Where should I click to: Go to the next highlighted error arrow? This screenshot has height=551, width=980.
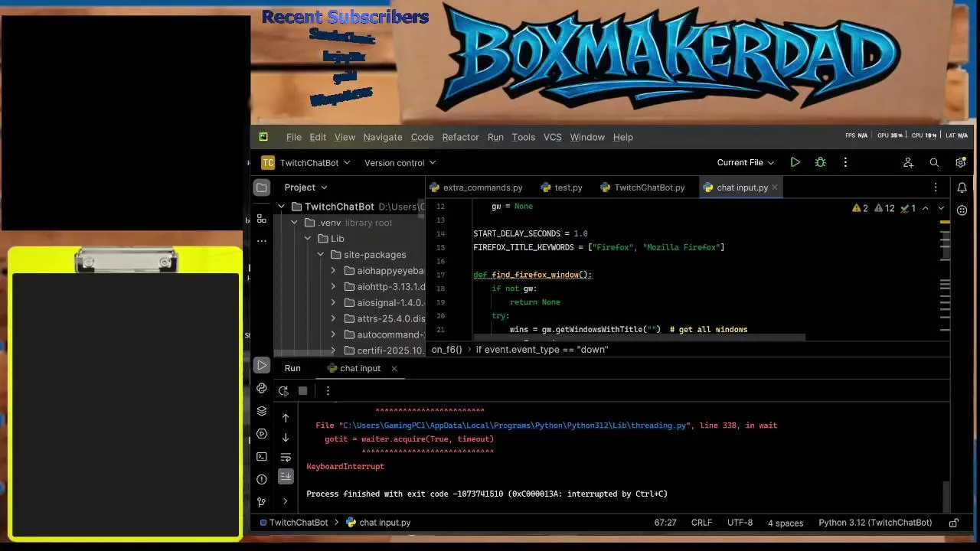pos(941,208)
